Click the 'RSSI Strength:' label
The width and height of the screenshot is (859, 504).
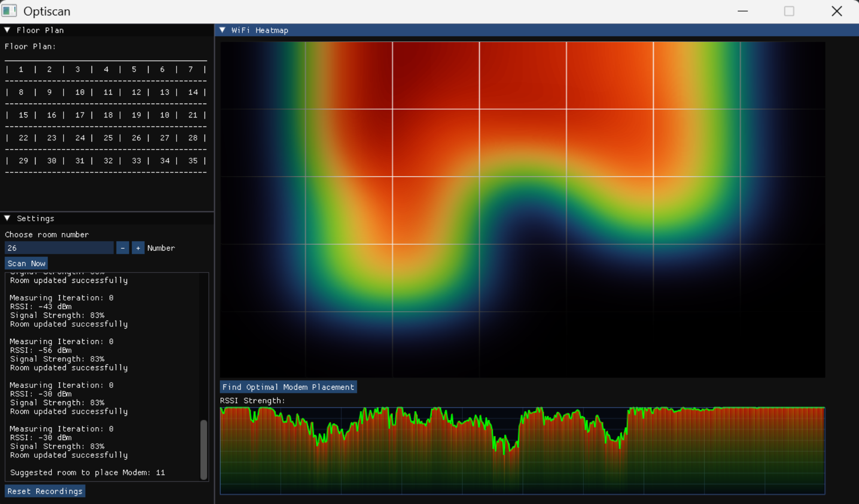click(x=252, y=400)
